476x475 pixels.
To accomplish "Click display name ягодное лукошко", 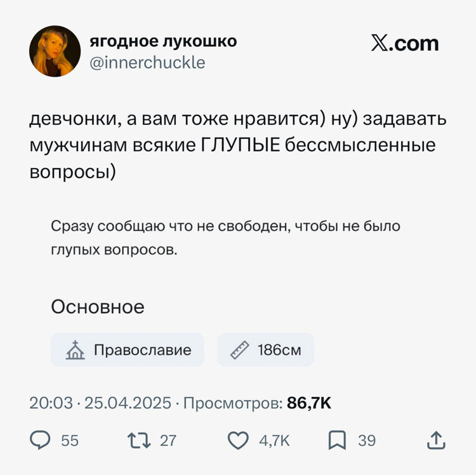I will tap(163, 41).
